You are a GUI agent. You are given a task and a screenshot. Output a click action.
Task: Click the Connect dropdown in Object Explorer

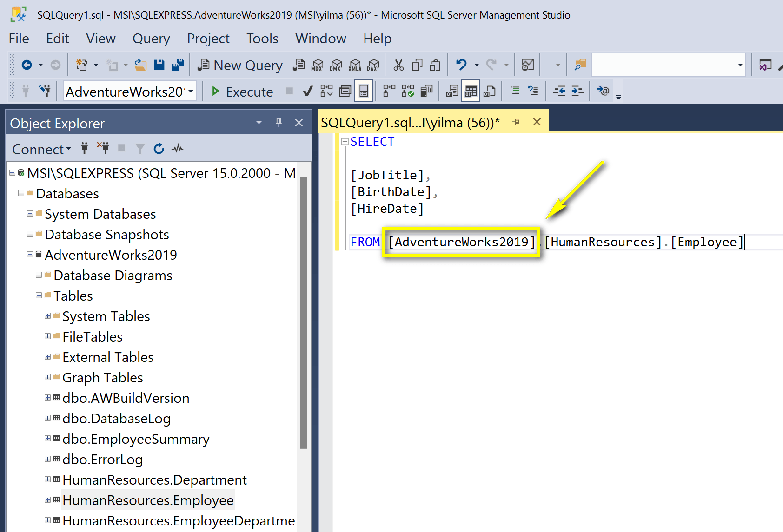[41, 149]
